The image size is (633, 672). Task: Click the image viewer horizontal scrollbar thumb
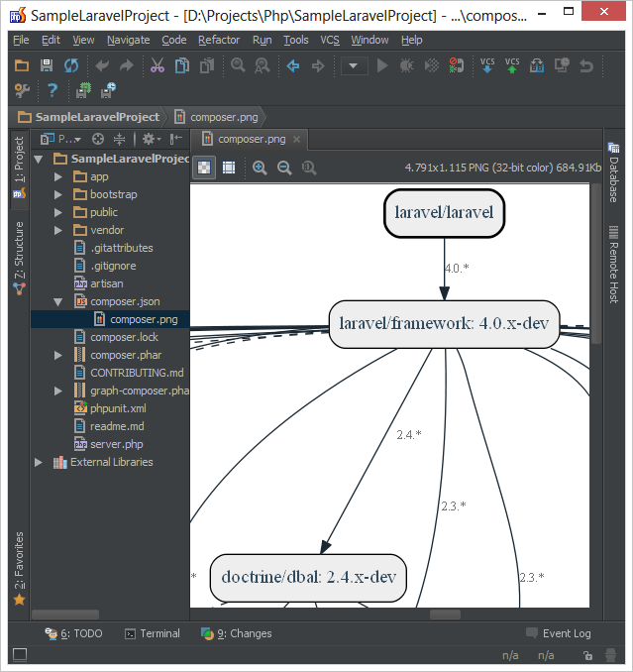coord(446,615)
